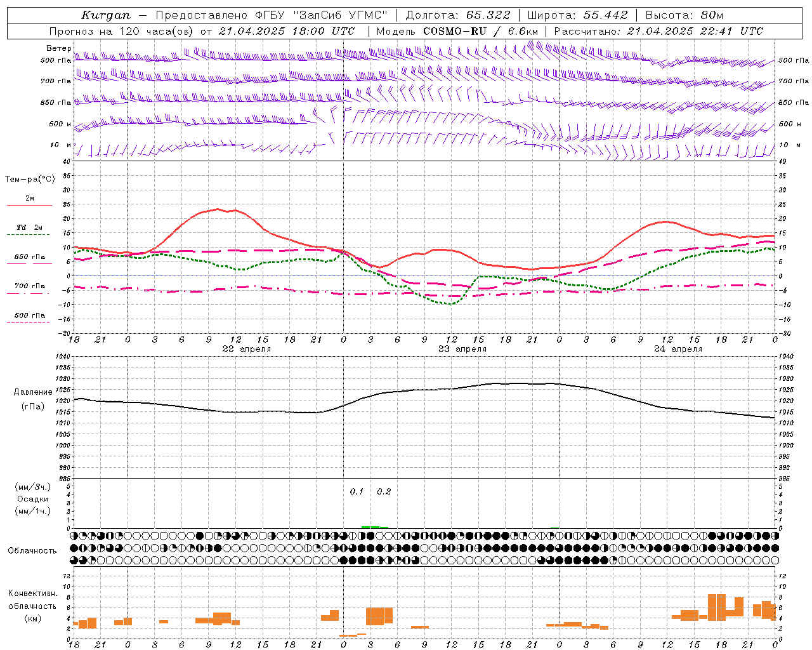Click the "0.2" precipitation amount value
The width and height of the screenshot is (812, 650).
(x=384, y=492)
